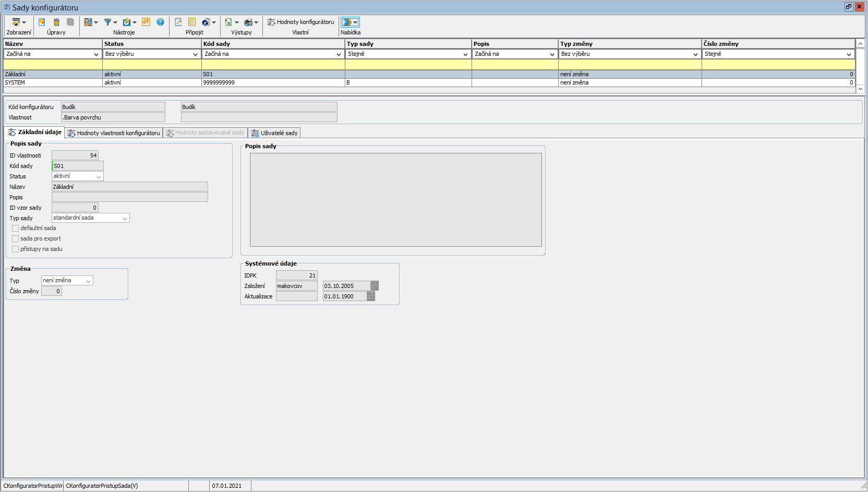868x492 pixels.
Task: Expand the Změna Typ 'není změna' dropdown
Action: coord(88,281)
